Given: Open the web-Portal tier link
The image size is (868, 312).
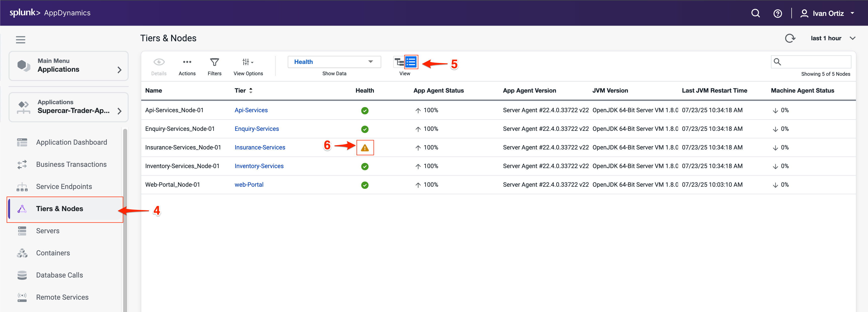Looking at the screenshot, I should pos(249,185).
